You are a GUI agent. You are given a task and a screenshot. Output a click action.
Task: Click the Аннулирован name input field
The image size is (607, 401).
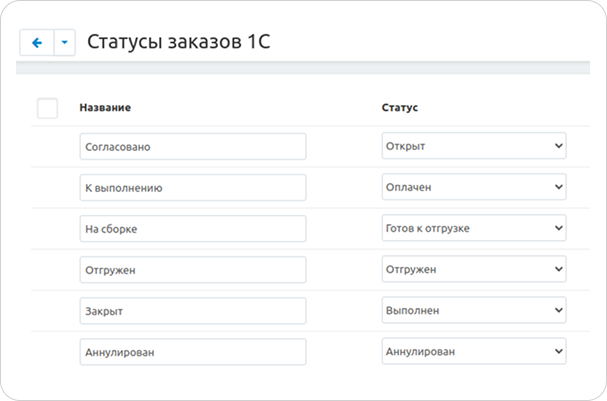click(x=193, y=351)
